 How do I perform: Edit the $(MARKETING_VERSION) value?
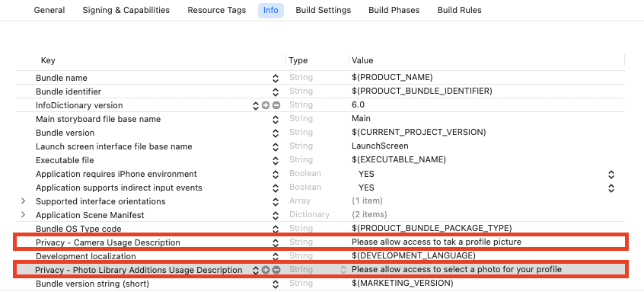[x=403, y=283]
